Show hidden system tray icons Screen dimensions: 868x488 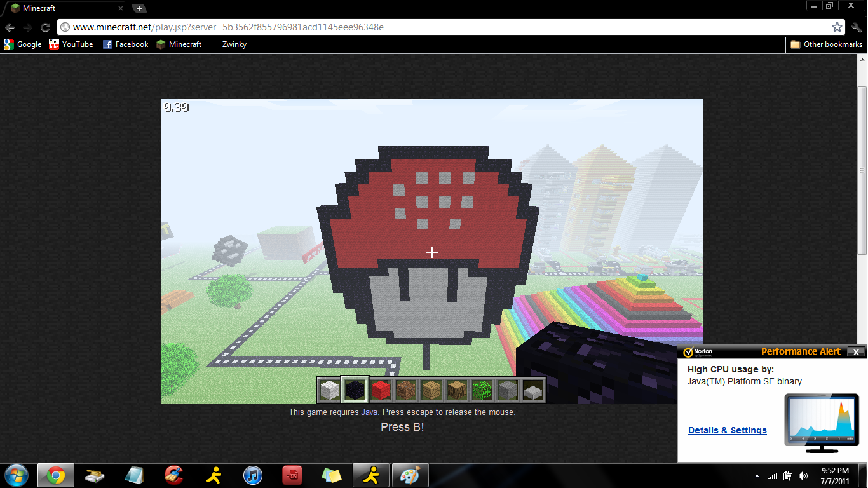point(756,476)
